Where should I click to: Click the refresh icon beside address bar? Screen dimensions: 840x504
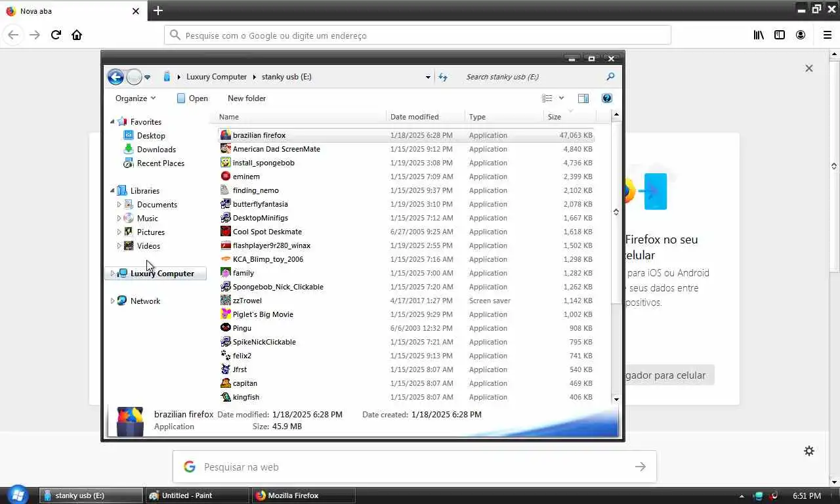click(x=443, y=77)
